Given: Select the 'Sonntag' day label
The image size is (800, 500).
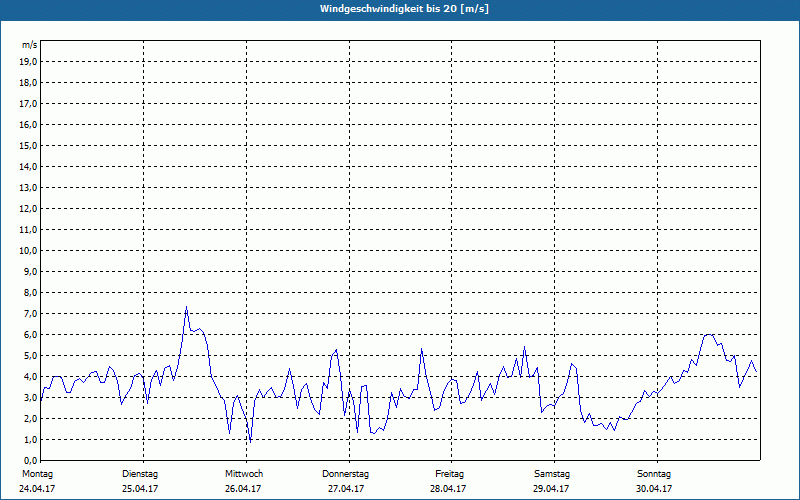Looking at the screenshot, I should pos(654,474).
